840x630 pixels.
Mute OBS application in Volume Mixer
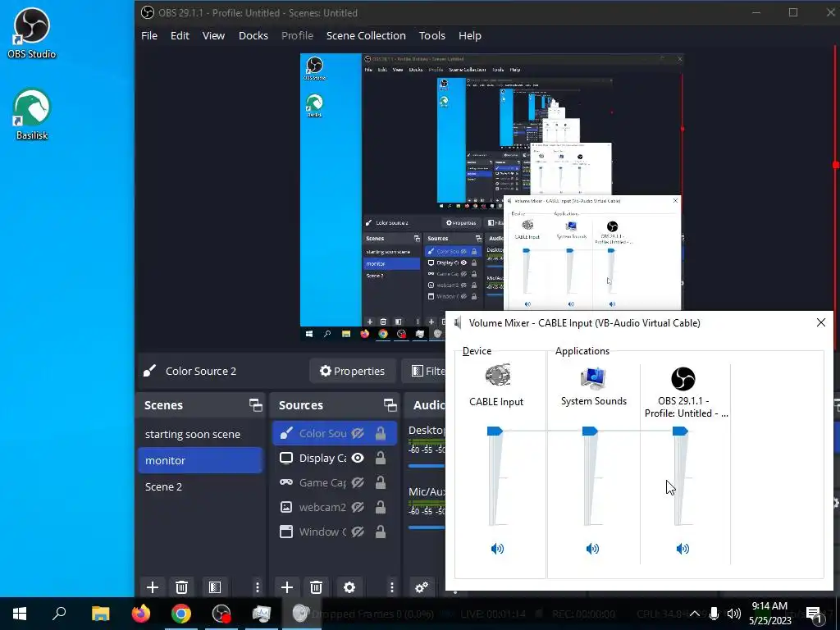click(682, 549)
